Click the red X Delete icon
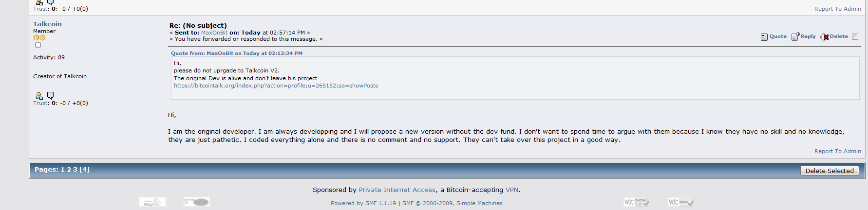Viewport: 868px width, 210px height. tap(825, 37)
